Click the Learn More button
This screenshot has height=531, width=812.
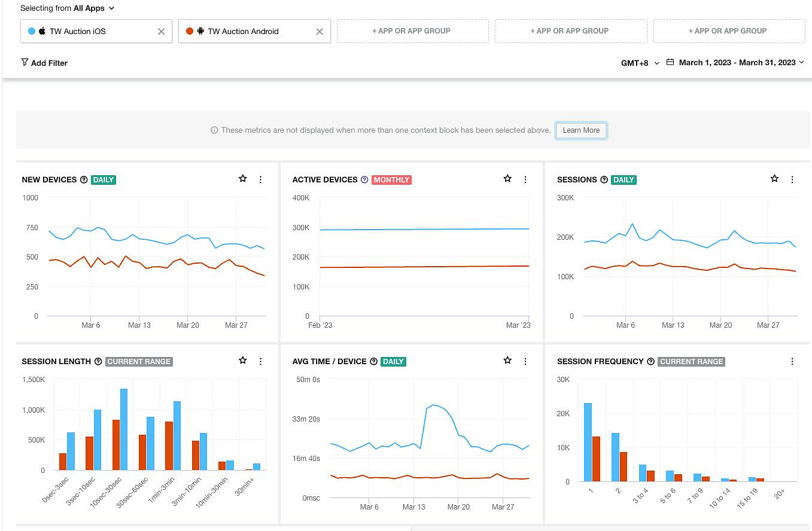point(581,130)
